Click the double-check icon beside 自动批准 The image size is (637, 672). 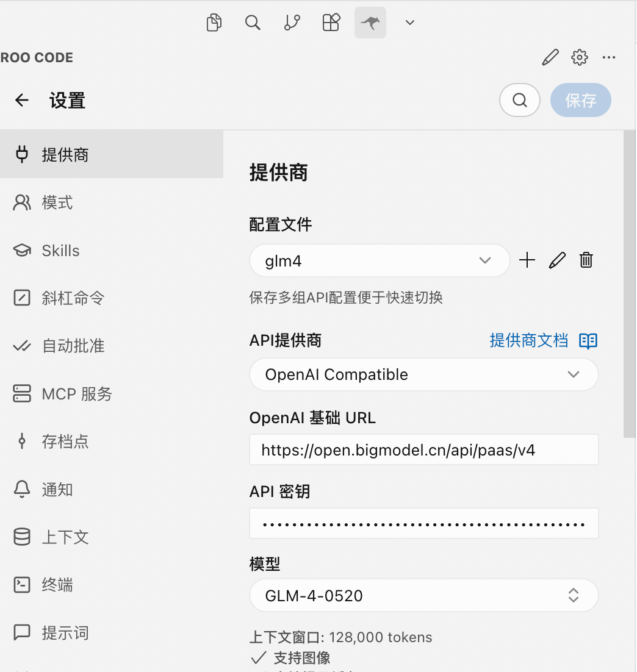point(22,346)
